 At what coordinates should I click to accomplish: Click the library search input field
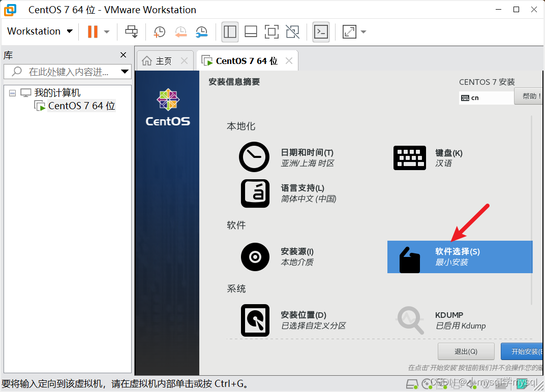coord(66,71)
